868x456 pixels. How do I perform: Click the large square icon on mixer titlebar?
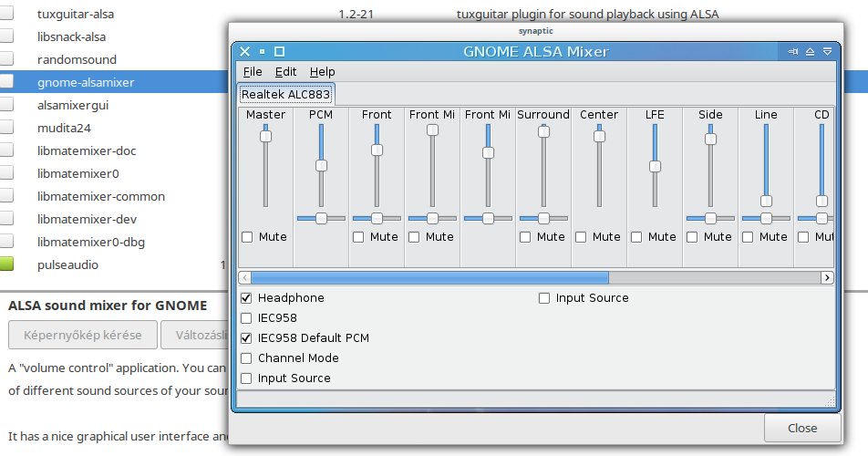pos(280,51)
